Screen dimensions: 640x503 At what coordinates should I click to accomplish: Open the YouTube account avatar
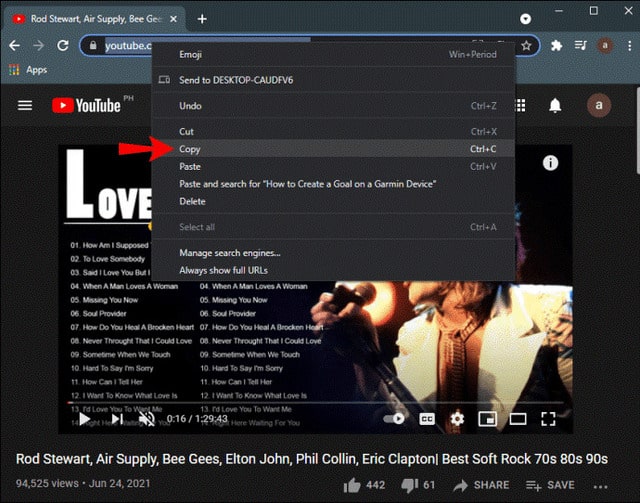pyautogui.click(x=599, y=105)
